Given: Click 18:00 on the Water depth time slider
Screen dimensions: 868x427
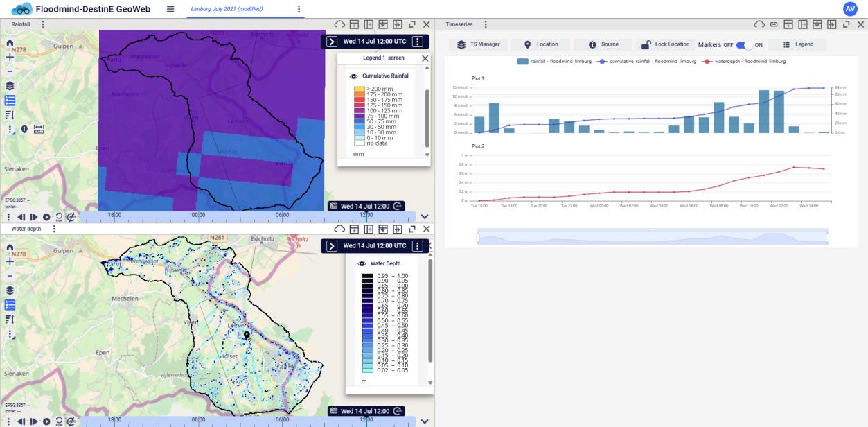Looking at the screenshot, I should click(114, 421).
